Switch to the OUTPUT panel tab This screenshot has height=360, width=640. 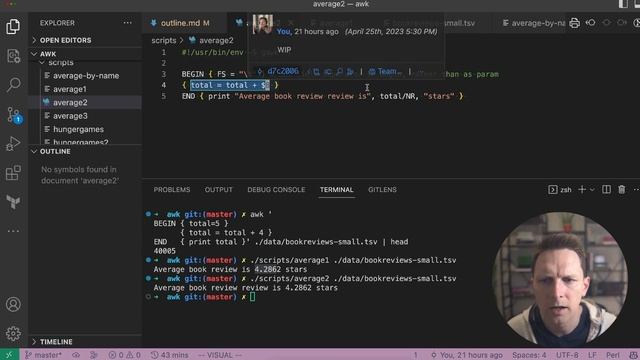click(x=218, y=189)
